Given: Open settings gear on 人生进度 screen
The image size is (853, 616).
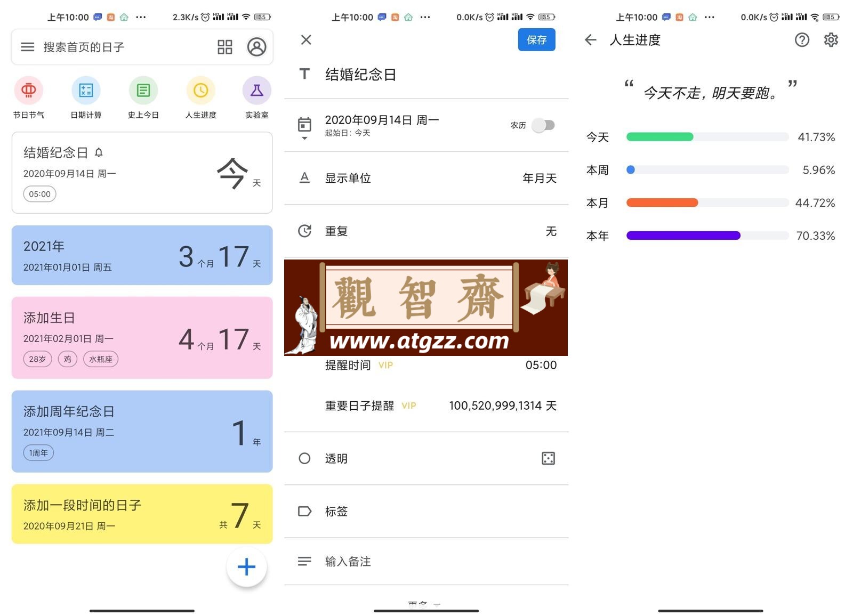Looking at the screenshot, I should pyautogui.click(x=831, y=39).
